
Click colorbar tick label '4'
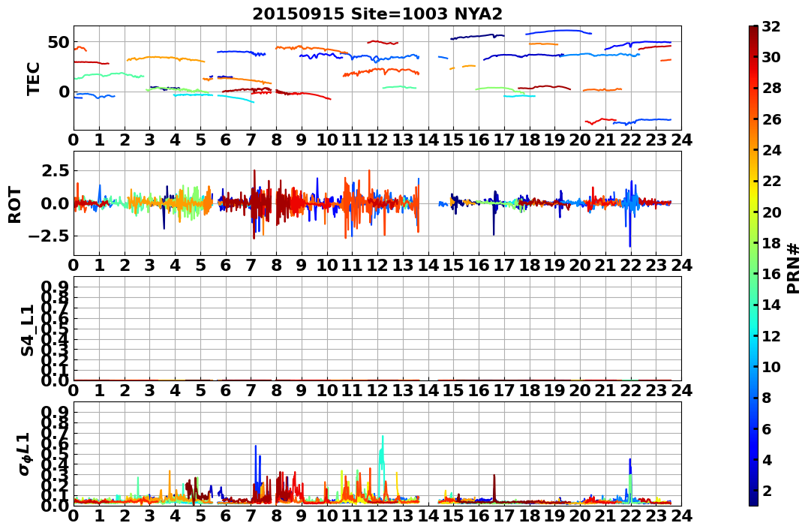click(767, 459)
